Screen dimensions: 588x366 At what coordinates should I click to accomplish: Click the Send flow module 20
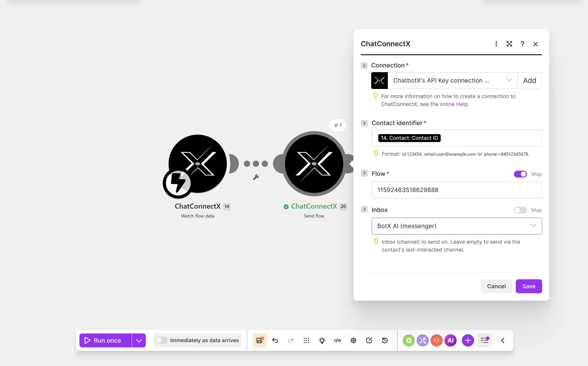click(x=314, y=164)
